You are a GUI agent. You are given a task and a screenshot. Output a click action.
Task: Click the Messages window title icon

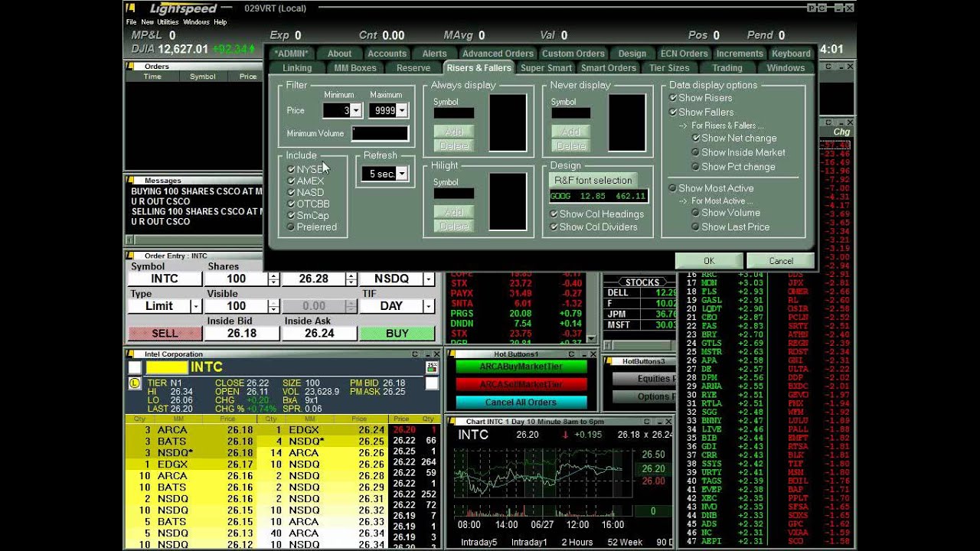click(129, 181)
